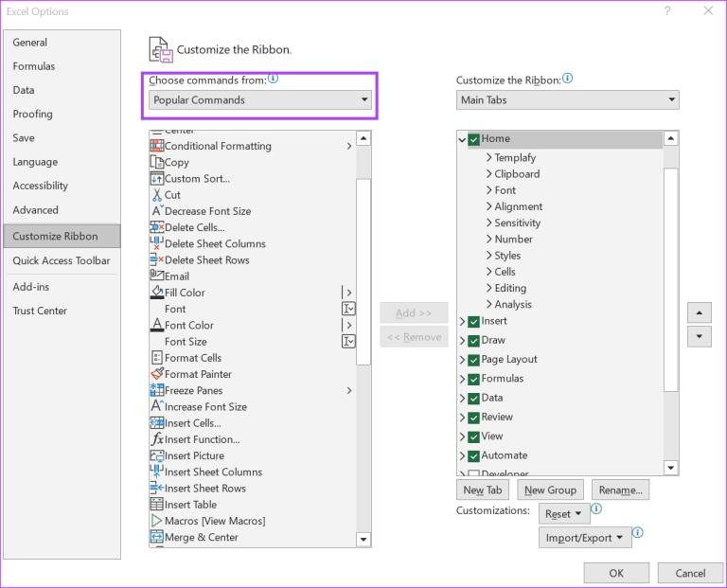Open the Trust Center category
Viewport: 727px width, 588px height.
(62, 311)
